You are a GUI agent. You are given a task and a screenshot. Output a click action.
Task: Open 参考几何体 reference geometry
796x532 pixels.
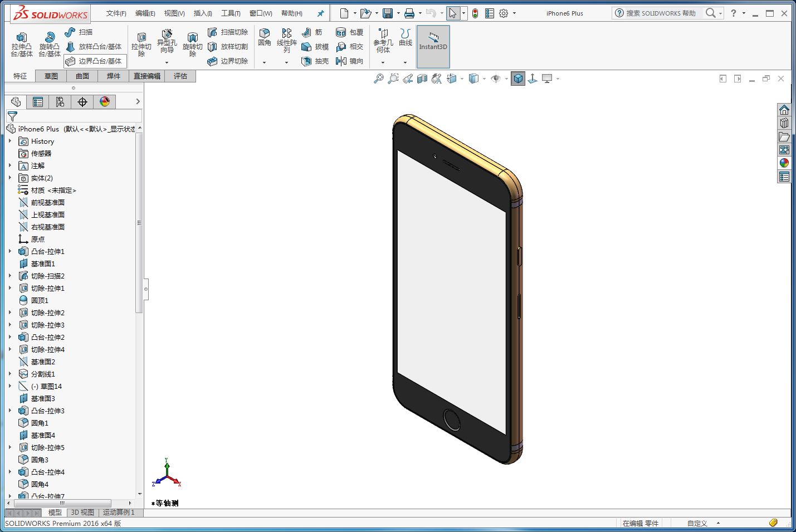click(383, 41)
